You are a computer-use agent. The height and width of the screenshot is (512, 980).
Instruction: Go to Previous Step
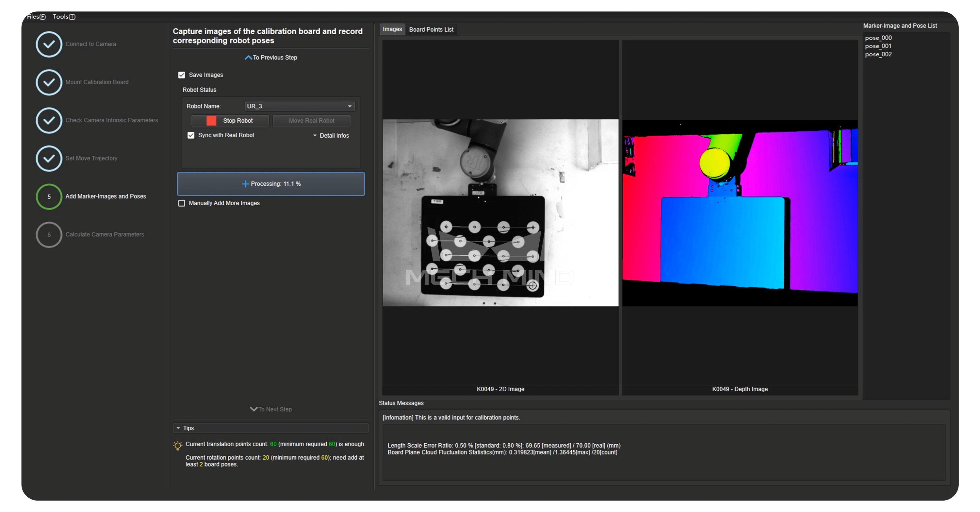pyautogui.click(x=270, y=58)
